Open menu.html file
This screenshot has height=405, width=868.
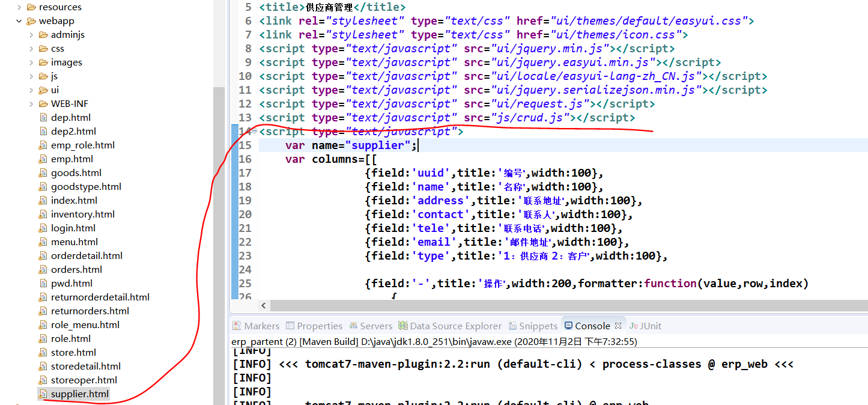[x=74, y=242]
